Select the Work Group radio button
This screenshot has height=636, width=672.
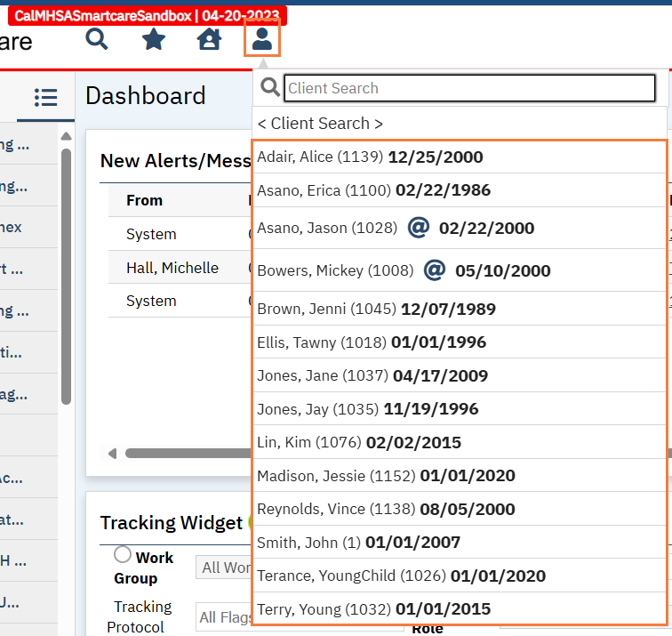pyautogui.click(x=123, y=555)
